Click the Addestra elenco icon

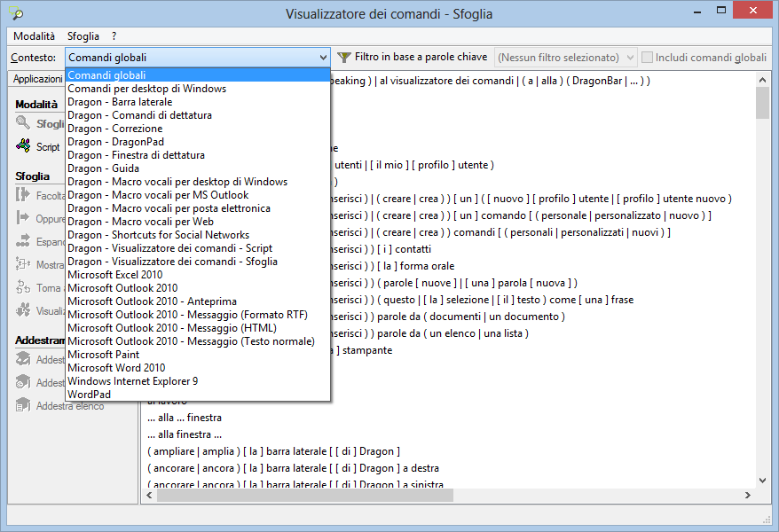click(23, 405)
